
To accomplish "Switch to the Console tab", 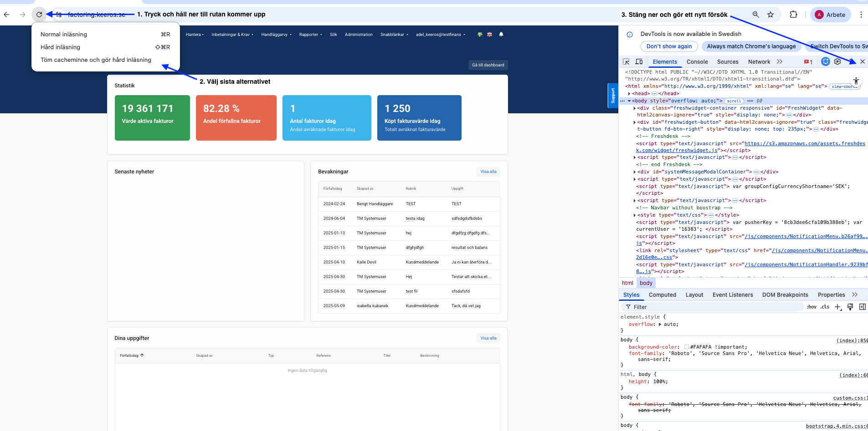I will pyautogui.click(x=697, y=62).
